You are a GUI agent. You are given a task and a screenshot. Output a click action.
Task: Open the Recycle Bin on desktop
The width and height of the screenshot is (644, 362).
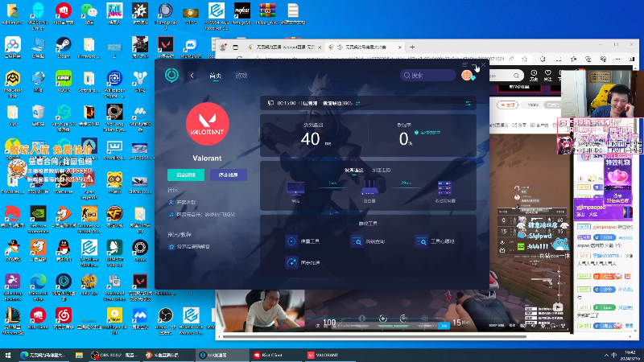[38, 115]
